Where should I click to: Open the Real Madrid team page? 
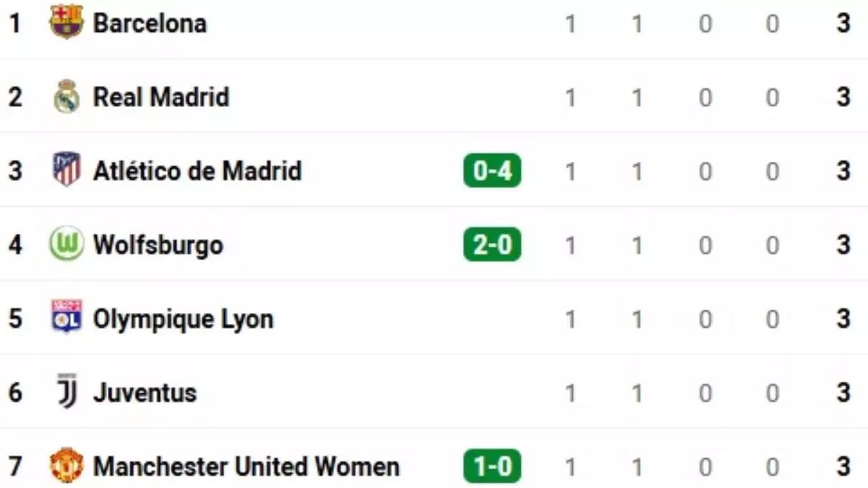160,96
